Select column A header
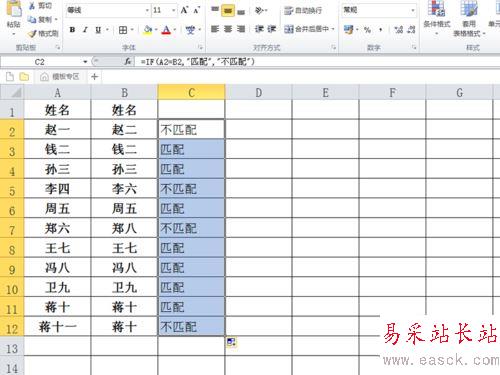The height and width of the screenshot is (375, 500). tap(57, 92)
